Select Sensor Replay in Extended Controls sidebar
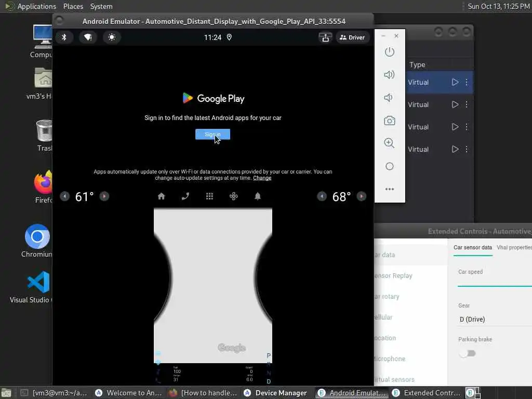 click(x=410, y=275)
